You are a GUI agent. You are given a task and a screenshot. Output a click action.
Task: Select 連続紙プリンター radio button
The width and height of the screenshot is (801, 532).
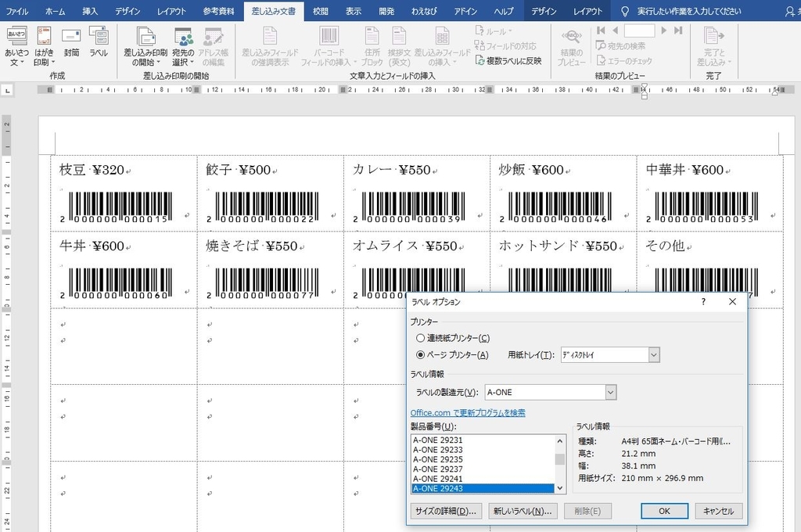(x=420, y=338)
